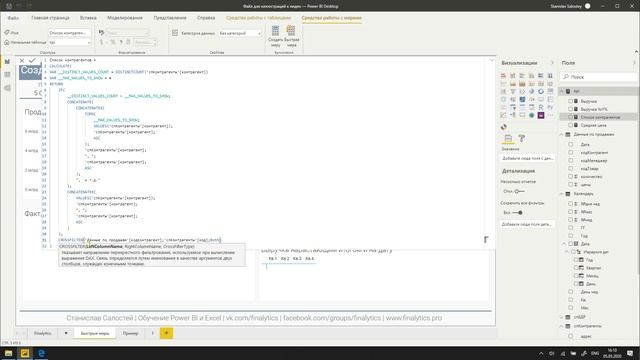Check the Список контрагентов measure checkbox

click(571, 117)
